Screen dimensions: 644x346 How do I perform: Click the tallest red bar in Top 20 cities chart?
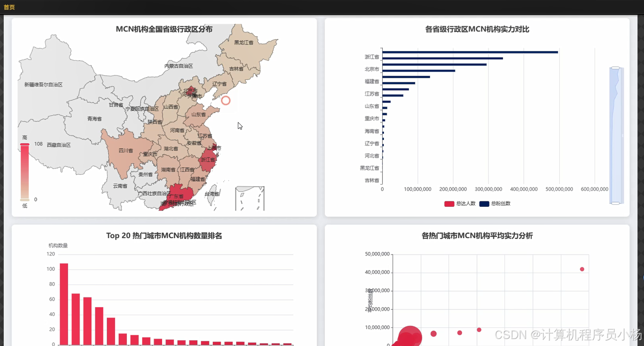click(x=64, y=304)
